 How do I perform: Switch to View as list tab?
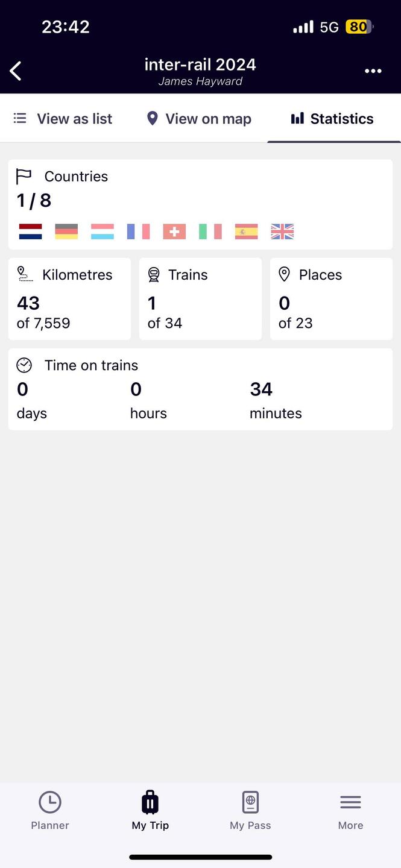(x=63, y=119)
